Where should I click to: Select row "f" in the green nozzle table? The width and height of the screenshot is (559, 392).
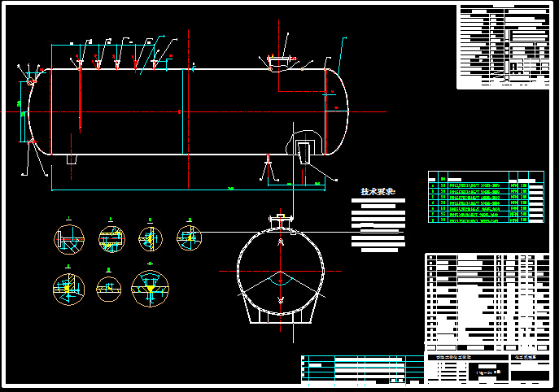click(487, 215)
